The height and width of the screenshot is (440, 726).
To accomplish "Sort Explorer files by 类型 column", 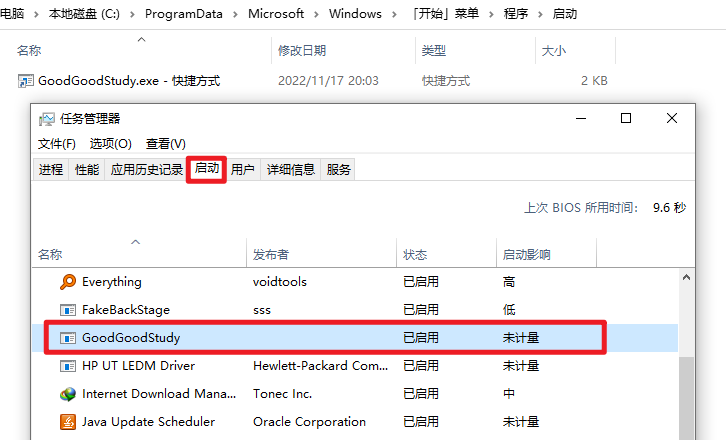I will pos(475,50).
